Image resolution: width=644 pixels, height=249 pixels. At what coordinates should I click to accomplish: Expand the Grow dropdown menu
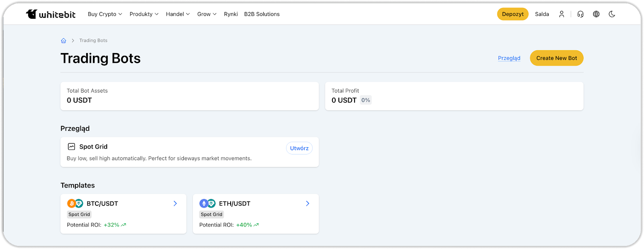206,14
